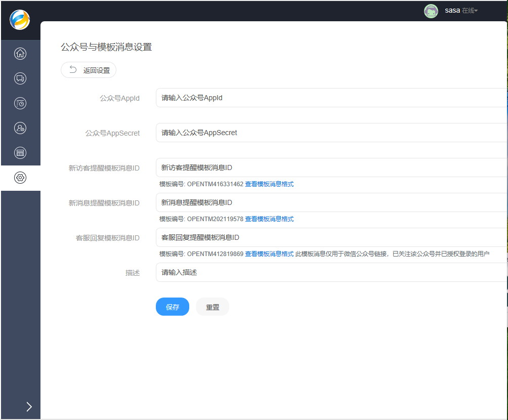
Task: Open template format link for OPENTM416331462
Action: click(x=269, y=184)
